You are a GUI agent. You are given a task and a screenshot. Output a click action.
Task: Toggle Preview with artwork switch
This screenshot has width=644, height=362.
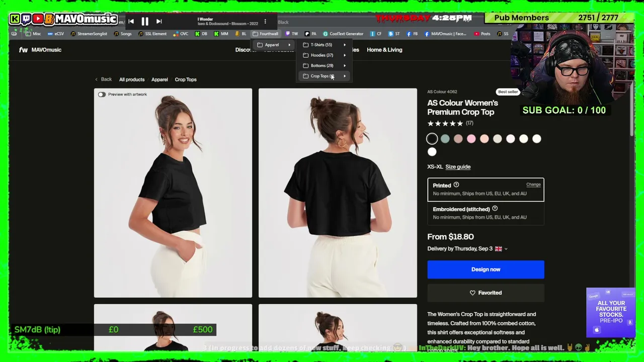[102, 95]
